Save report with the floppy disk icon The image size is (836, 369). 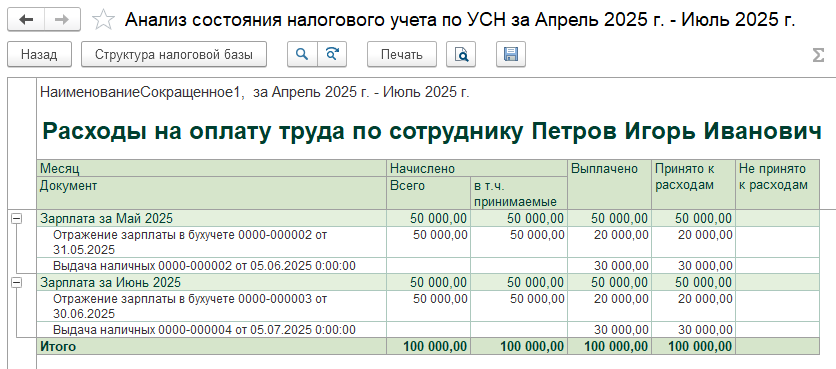point(511,54)
